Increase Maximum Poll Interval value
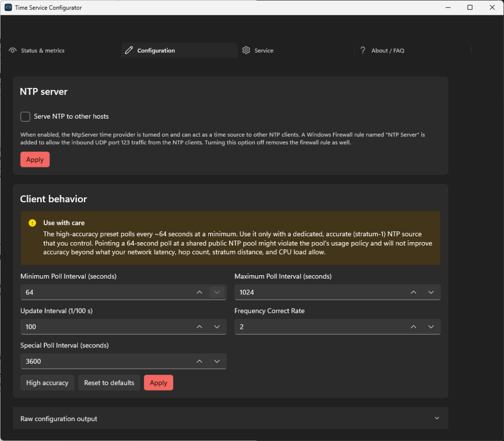This screenshot has height=441, width=504. coord(413,292)
